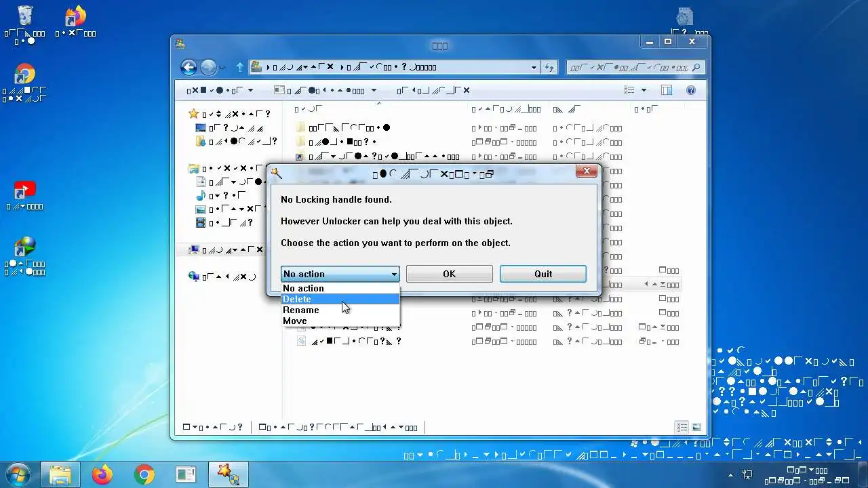Select the Chrome shortcut on desktop
The width and height of the screenshot is (868, 488).
(x=24, y=83)
